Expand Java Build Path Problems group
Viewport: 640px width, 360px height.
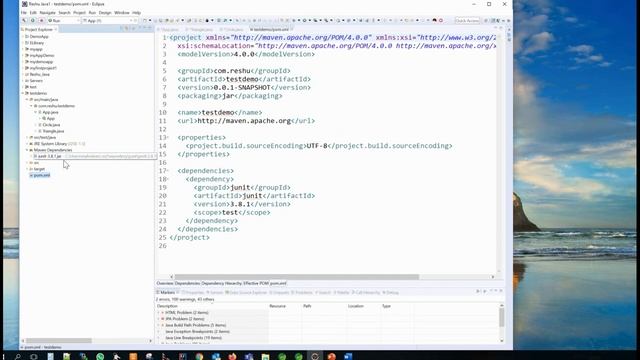coord(159,325)
